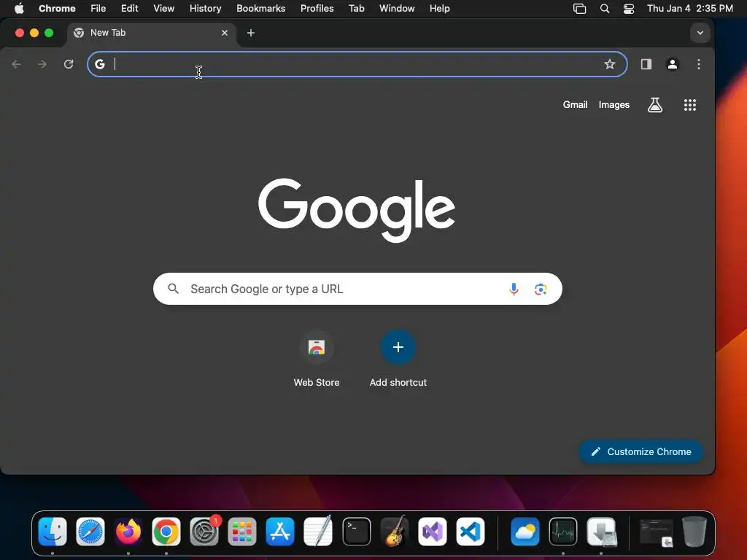
Task: Open Visual Studio from the Dock
Action: click(432, 532)
